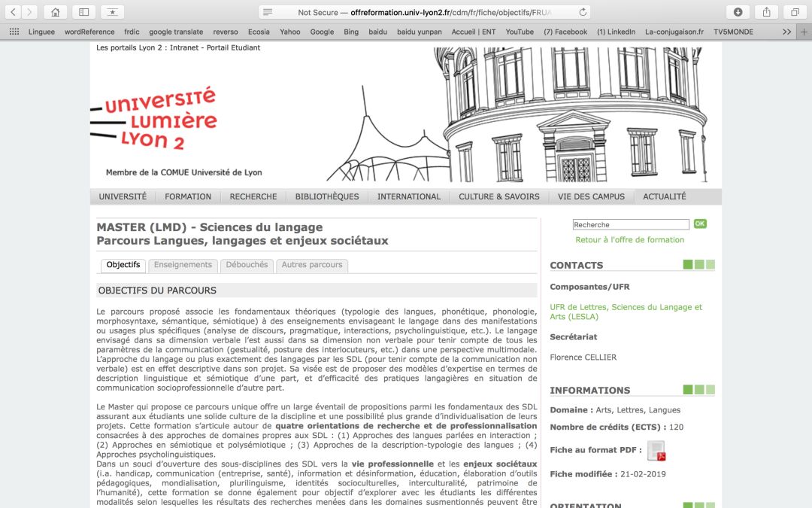Open the reverso bookmark
Image resolution: width=812 pixels, height=508 pixels.
pos(226,32)
